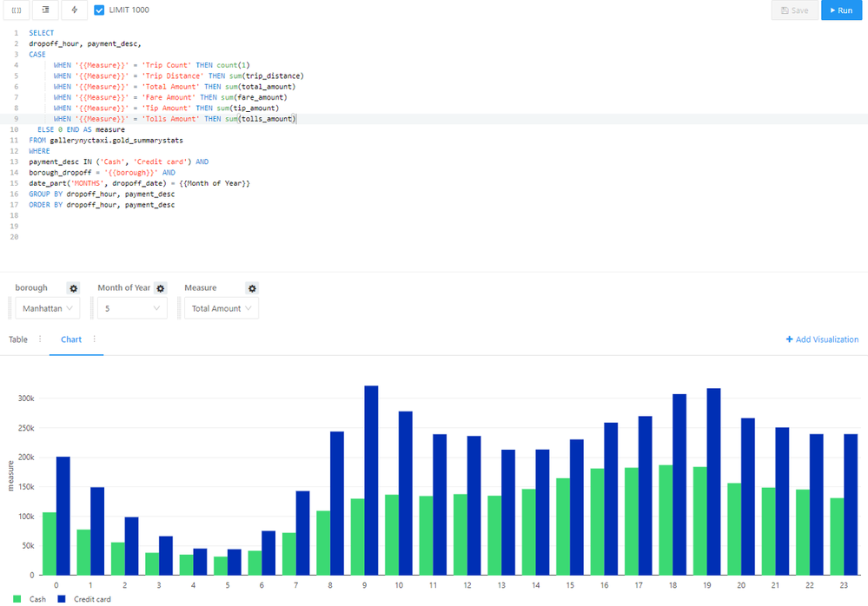Open borough parameter settings gear
The width and height of the screenshot is (868, 606).
(73, 288)
